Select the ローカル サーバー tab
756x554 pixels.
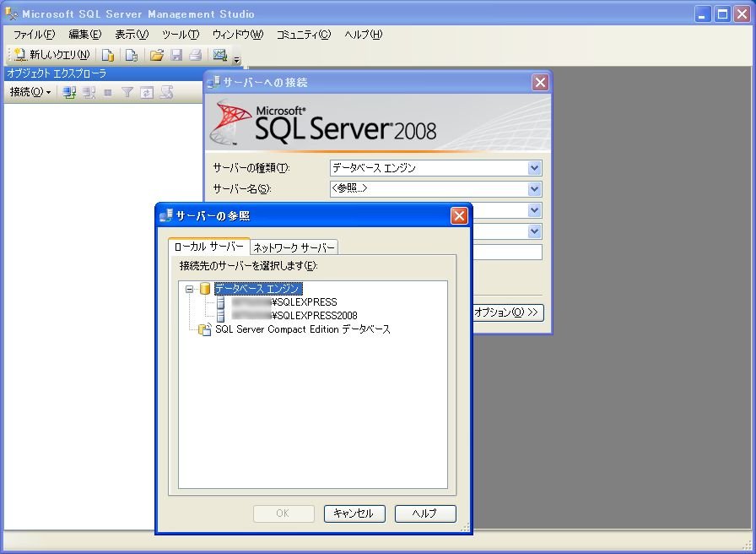[208, 247]
